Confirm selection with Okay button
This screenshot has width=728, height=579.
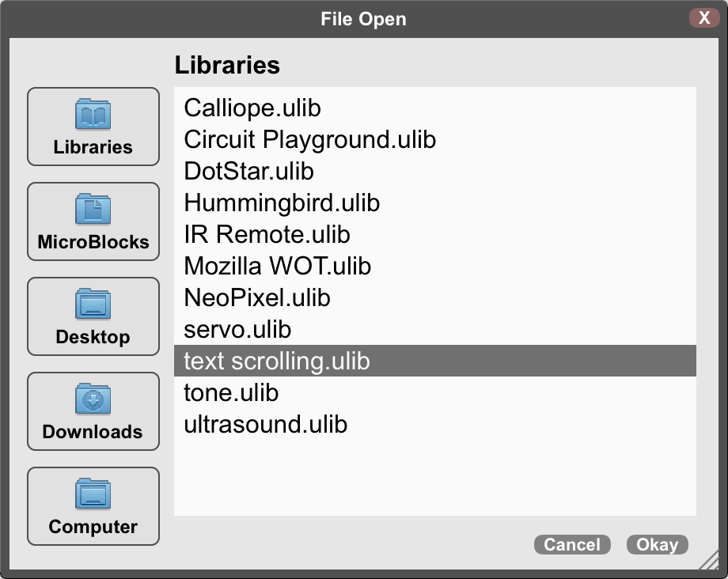pos(657,545)
